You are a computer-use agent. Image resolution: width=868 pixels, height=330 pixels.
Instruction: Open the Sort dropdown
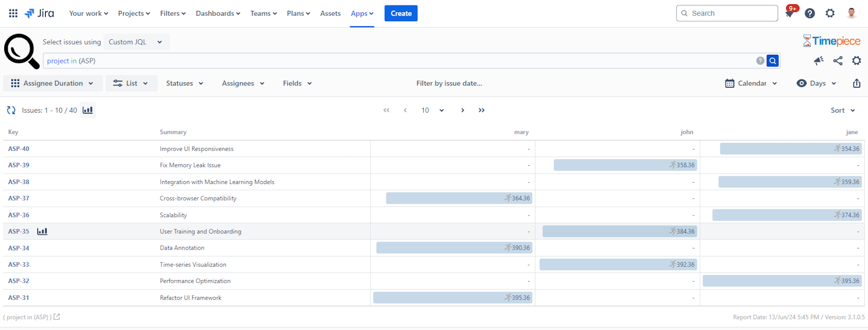(x=843, y=110)
